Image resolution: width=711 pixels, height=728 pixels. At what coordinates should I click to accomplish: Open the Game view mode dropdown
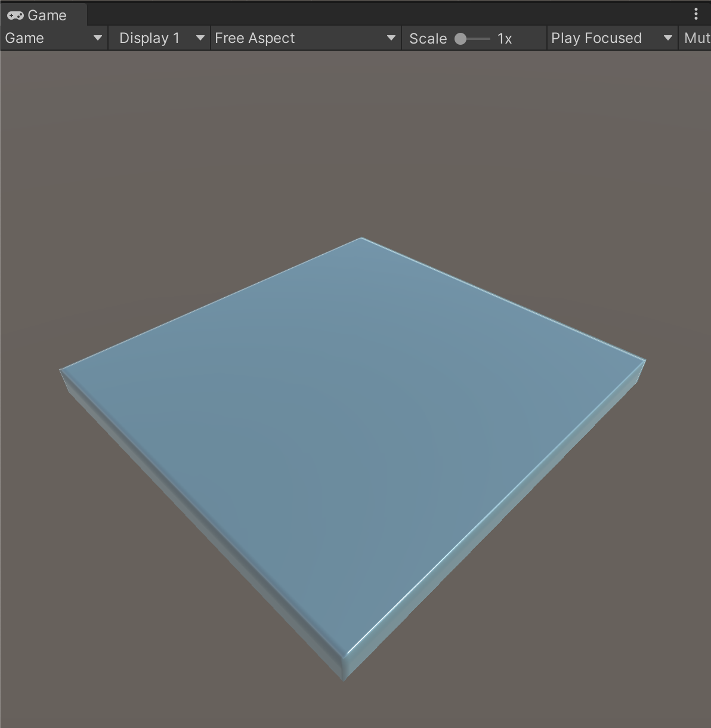54,38
